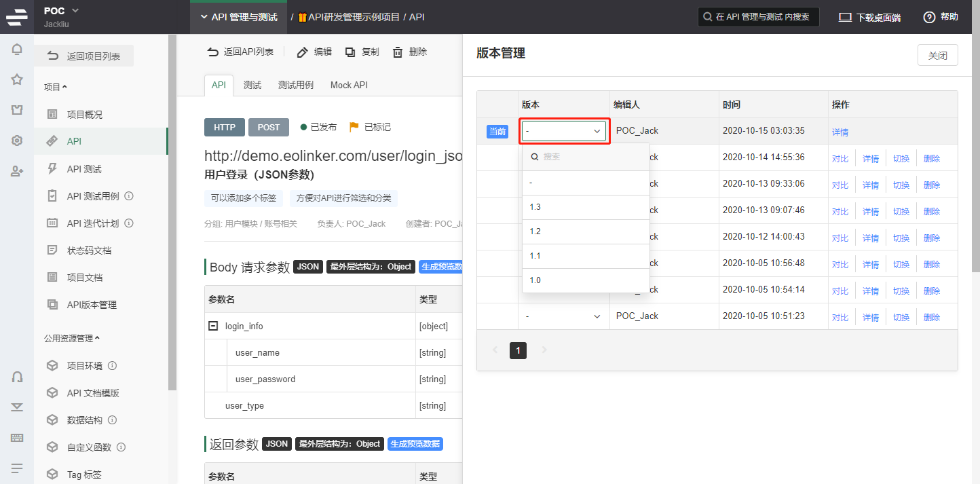Open the headset support icon

click(x=17, y=377)
